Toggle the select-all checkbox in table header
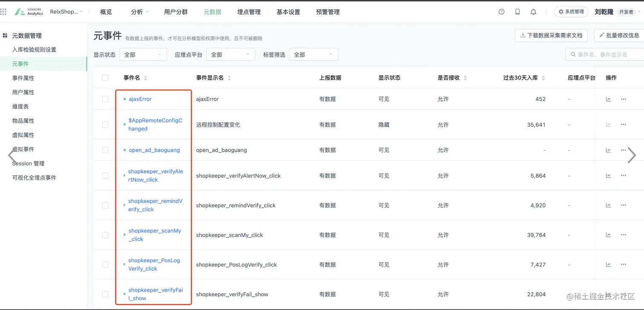Screen dimensions: 644x310 point(105,78)
